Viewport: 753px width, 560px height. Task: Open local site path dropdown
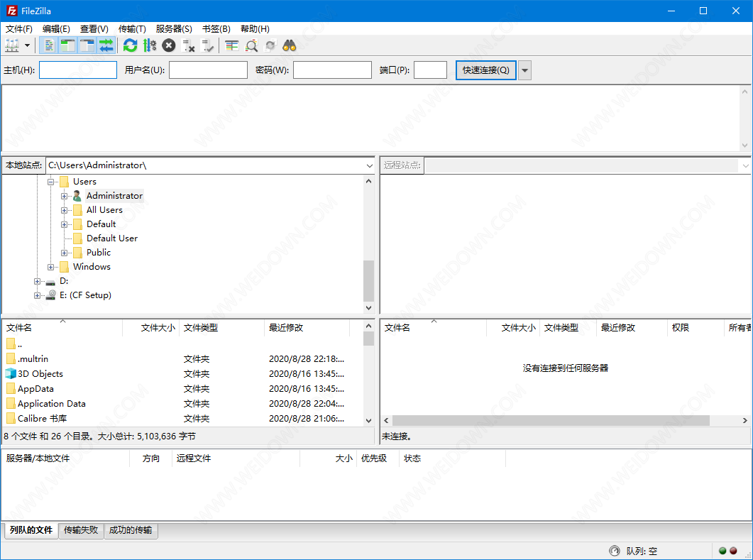369,165
